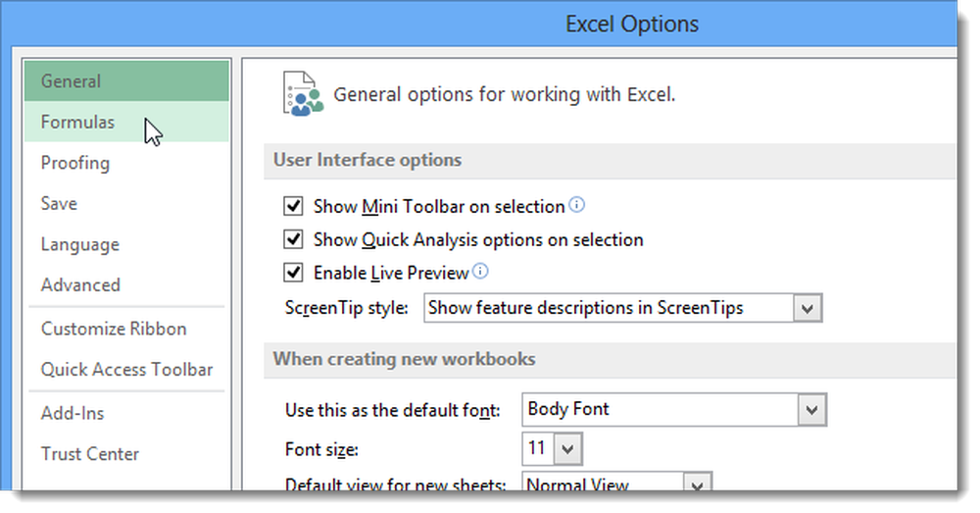Open the ScreenTip style dropdown arrow
This screenshot has width=980, height=513.
(807, 308)
